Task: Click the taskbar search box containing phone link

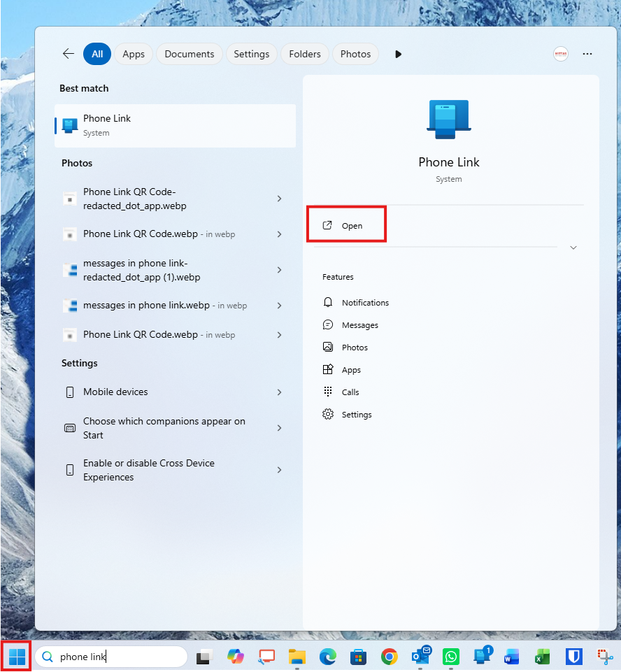Action: pos(111,657)
